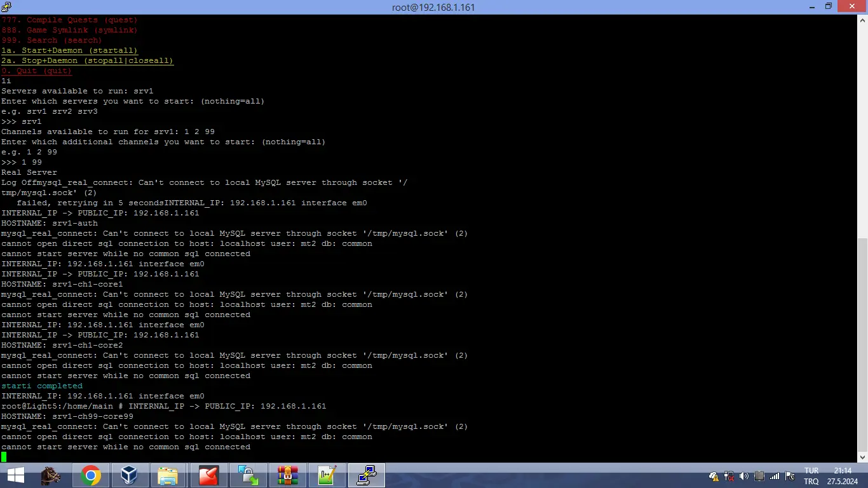Click the 'e.g. srv1 srv2 srv3' line

click(49, 111)
